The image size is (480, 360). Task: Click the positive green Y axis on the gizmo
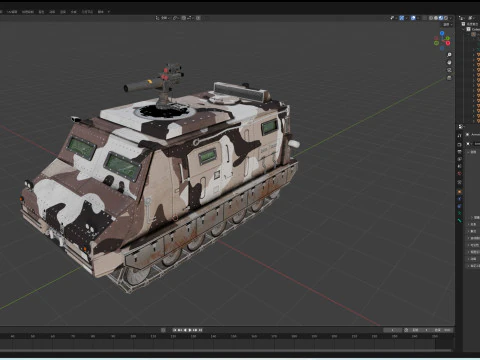448,38
